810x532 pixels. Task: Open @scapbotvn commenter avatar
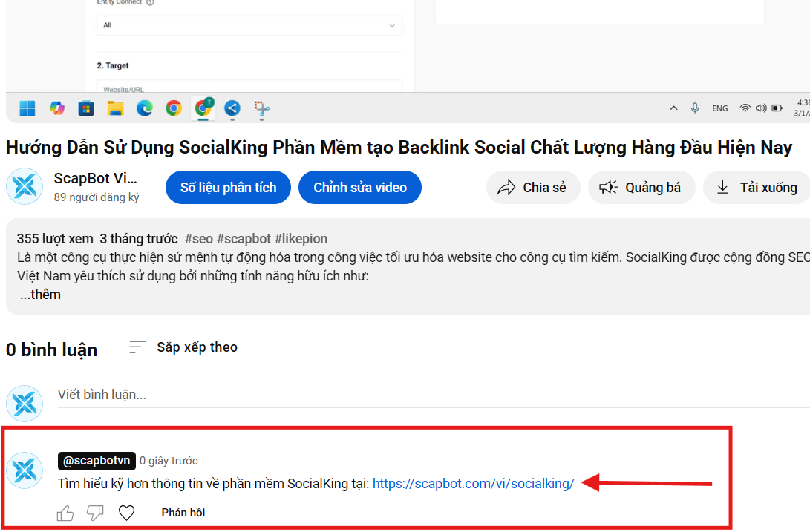tap(25, 470)
